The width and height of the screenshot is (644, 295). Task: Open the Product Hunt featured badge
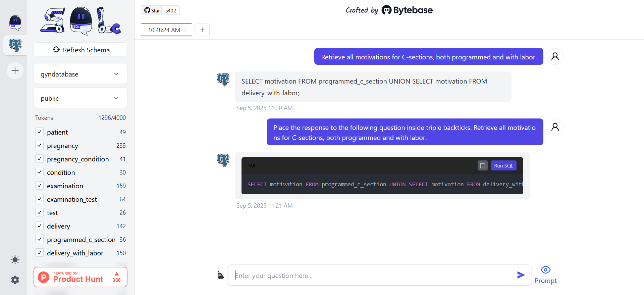coord(80,277)
